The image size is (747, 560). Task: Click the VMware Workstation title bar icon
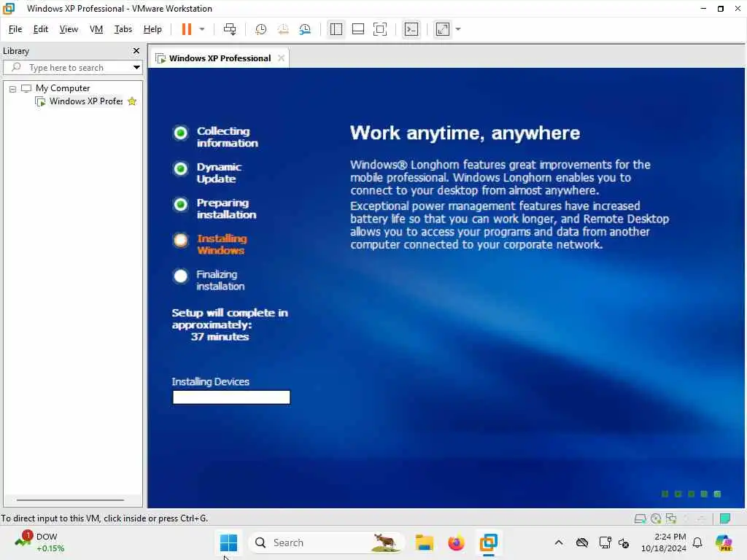click(9, 8)
